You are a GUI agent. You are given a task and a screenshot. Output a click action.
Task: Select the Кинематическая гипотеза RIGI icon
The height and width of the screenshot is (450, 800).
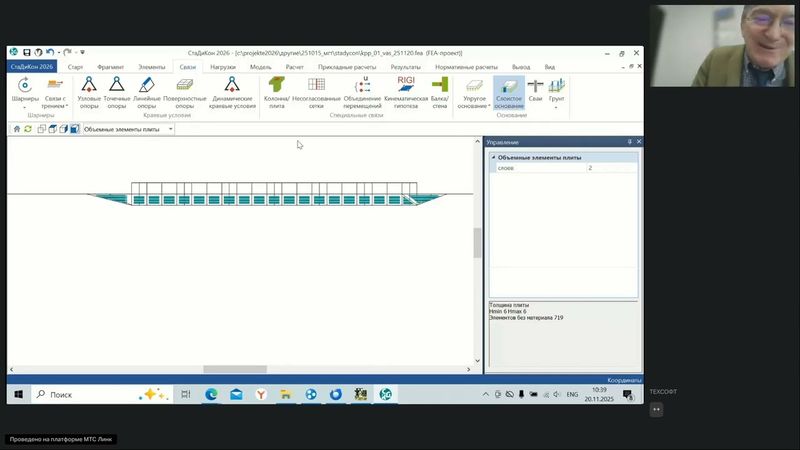pyautogui.click(x=406, y=88)
